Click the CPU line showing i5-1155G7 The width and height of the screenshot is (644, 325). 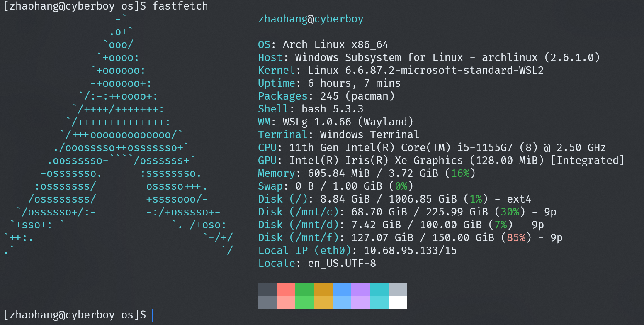(432, 147)
